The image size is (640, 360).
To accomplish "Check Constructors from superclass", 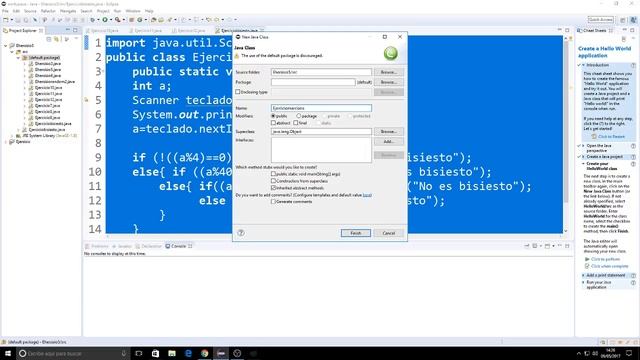I will tap(273, 181).
